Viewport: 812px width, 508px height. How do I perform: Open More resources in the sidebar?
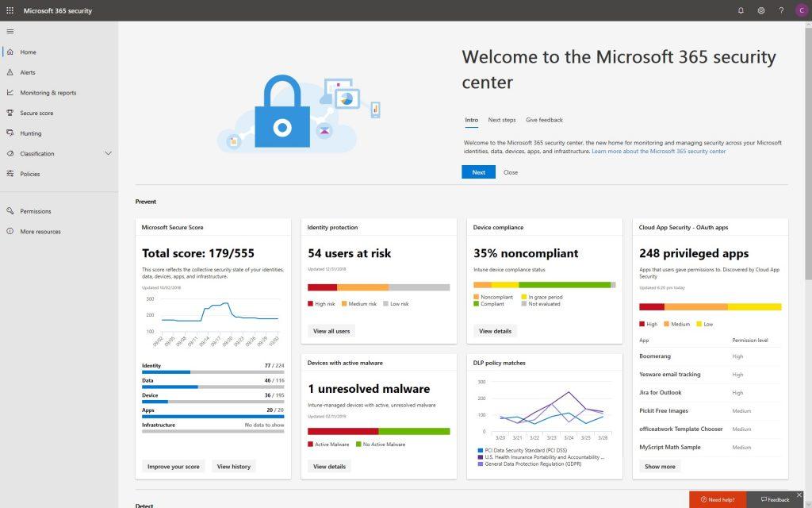[41, 231]
